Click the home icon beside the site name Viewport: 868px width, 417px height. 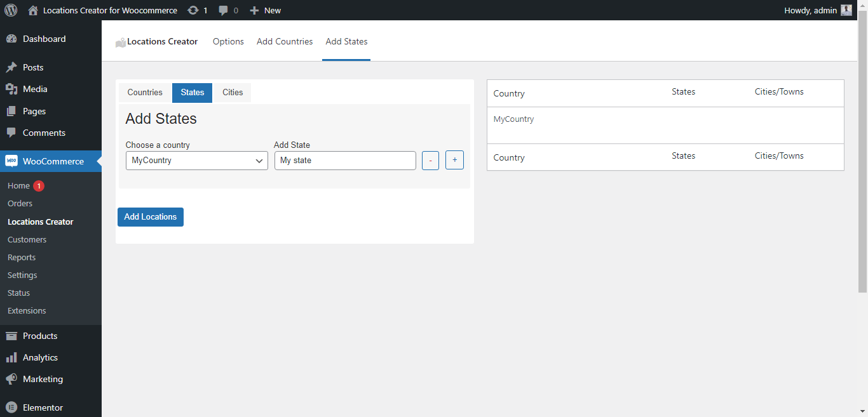click(33, 10)
